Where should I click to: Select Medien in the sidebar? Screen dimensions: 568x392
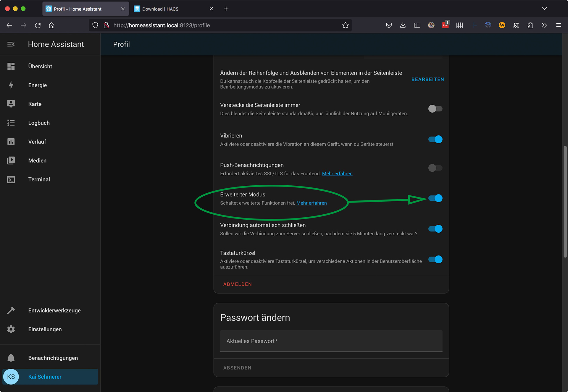[x=37, y=161]
